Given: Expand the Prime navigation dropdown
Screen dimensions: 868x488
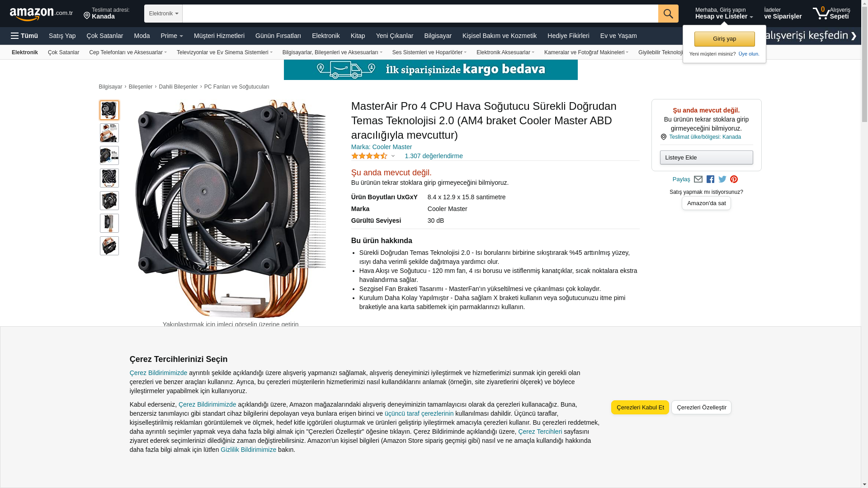Looking at the screenshot, I should click(x=172, y=36).
